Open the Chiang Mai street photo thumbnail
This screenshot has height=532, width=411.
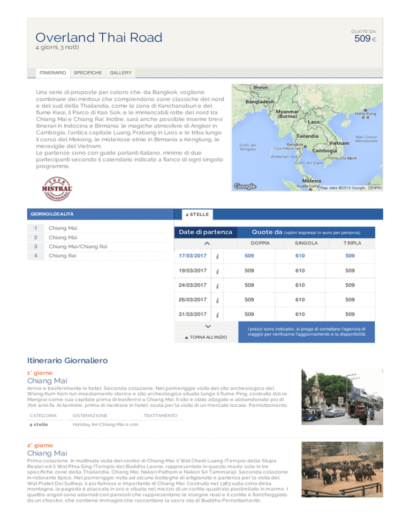point(342,397)
